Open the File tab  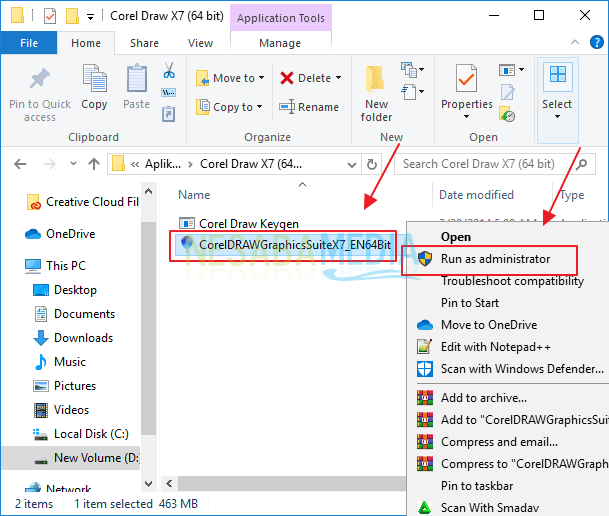point(29,43)
